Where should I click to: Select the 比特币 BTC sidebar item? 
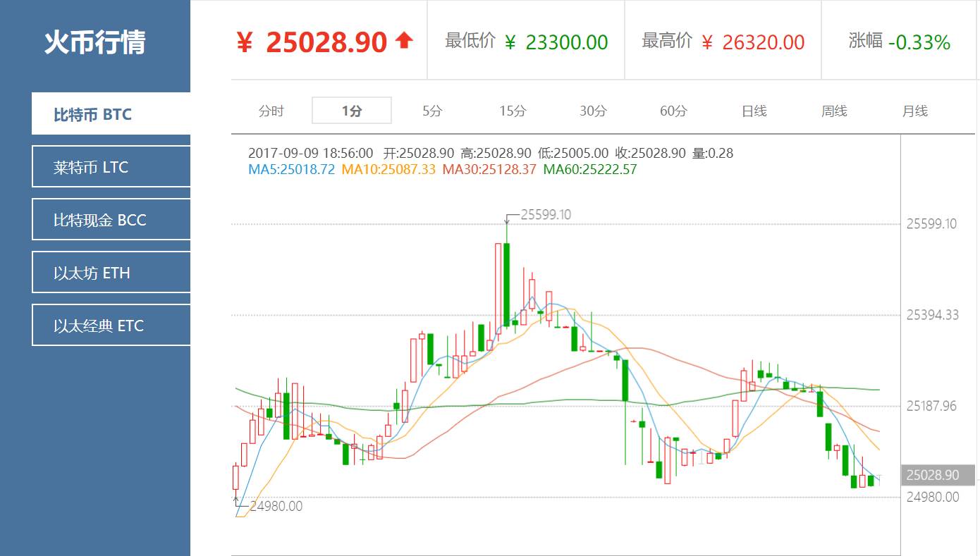(x=111, y=113)
